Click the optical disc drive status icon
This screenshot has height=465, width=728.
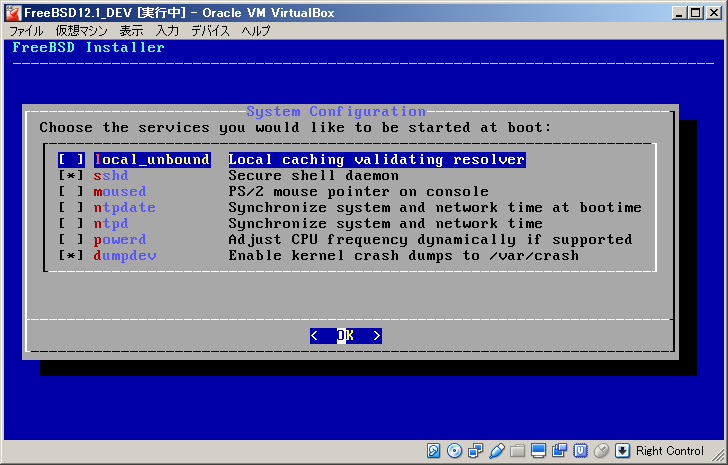click(x=455, y=450)
